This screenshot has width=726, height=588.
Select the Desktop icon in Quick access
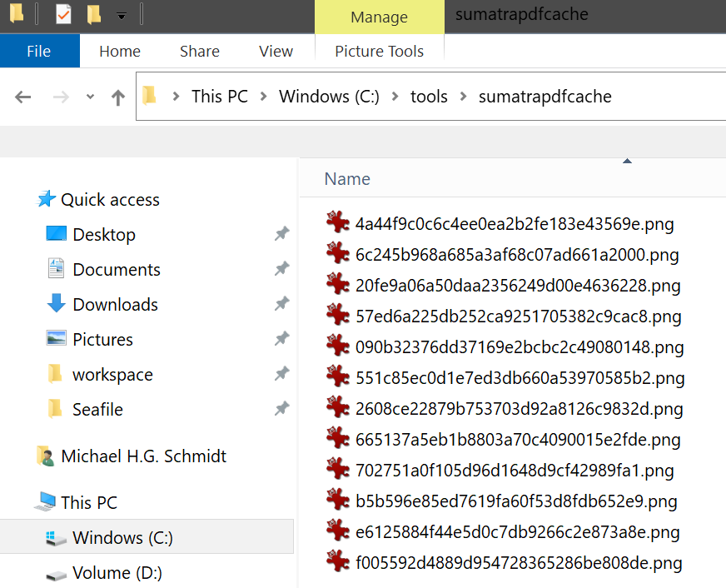click(57, 233)
